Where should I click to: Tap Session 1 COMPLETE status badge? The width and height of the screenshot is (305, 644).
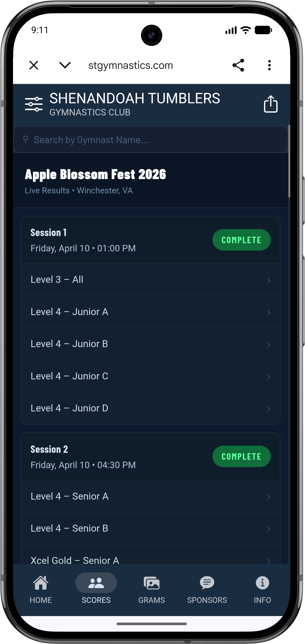click(241, 240)
